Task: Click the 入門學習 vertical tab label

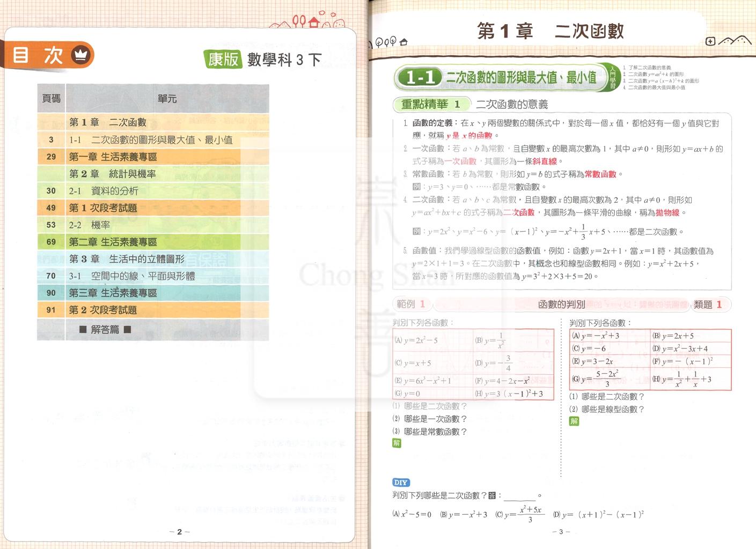Action: [x=613, y=78]
